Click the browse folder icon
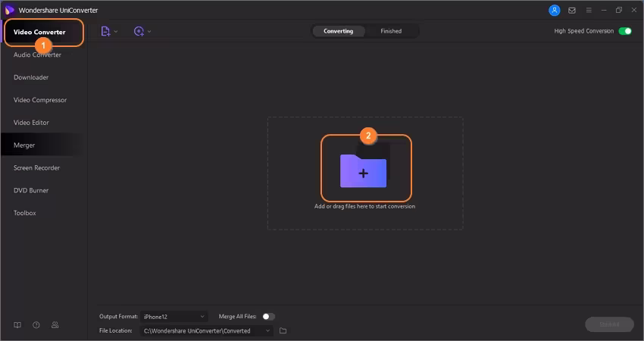 [x=283, y=330]
